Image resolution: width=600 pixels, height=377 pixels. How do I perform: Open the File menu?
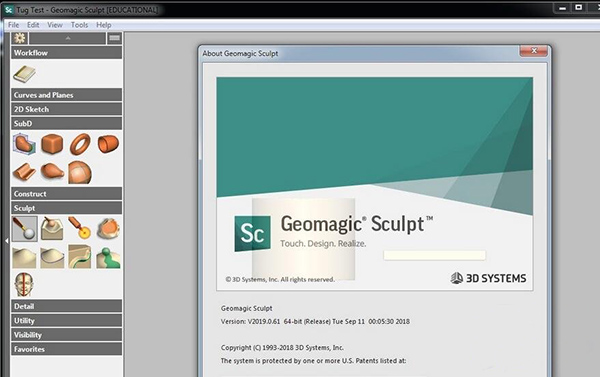pyautogui.click(x=13, y=25)
